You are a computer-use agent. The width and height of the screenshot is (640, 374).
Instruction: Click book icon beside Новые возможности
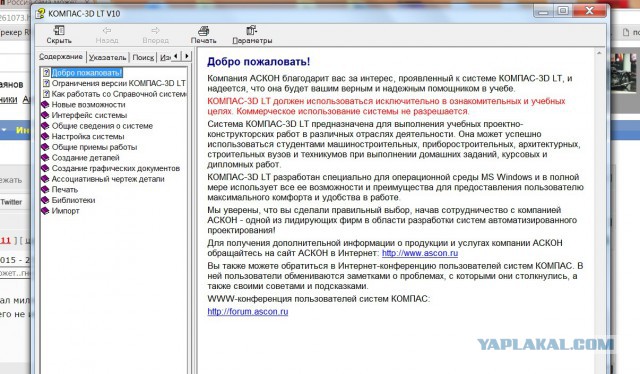45,105
